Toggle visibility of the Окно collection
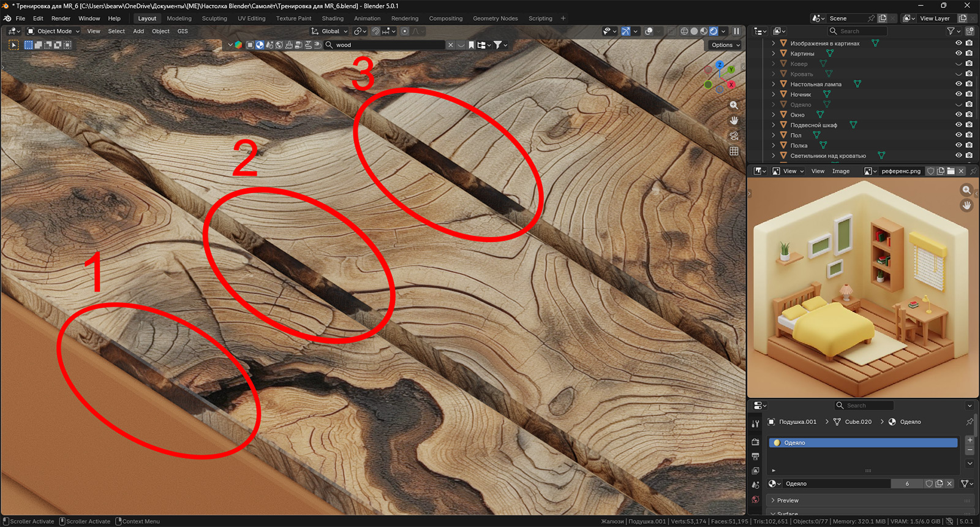The width and height of the screenshot is (980, 527). 959,115
